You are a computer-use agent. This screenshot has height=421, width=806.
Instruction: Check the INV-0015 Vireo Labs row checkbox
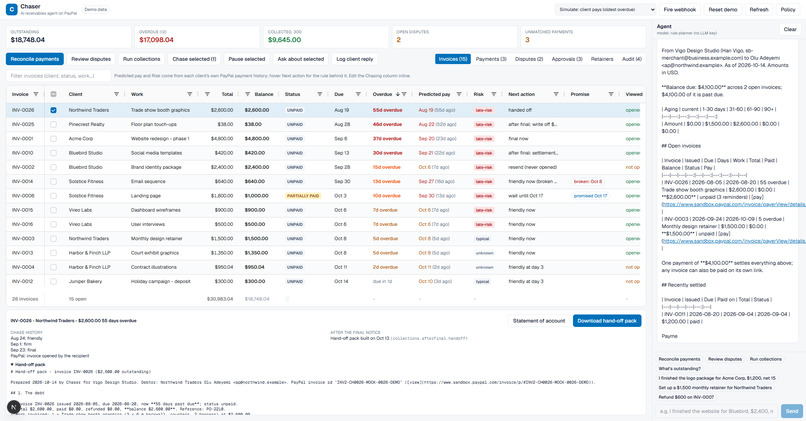pyautogui.click(x=53, y=210)
